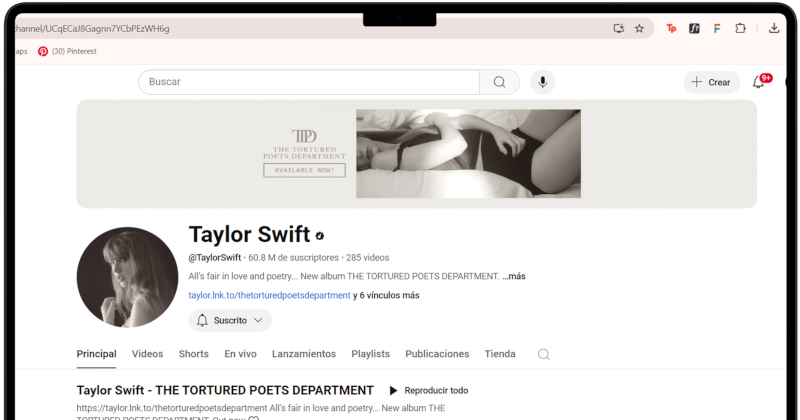Click the install app icon in address bar
This screenshot has height=420, width=800.
pyautogui.click(x=618, y=29)
